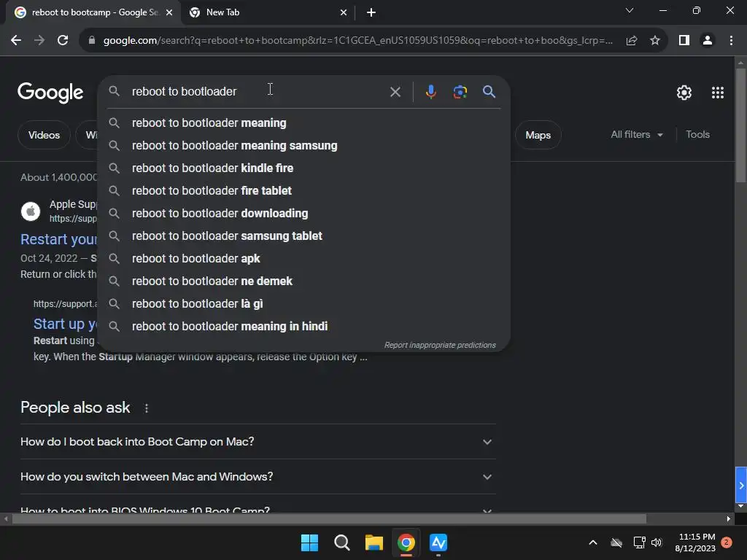Choose suggestion reboot to bootloader là gì
The height and width of the screenshot is (560, 747).
tap(304, 304)
